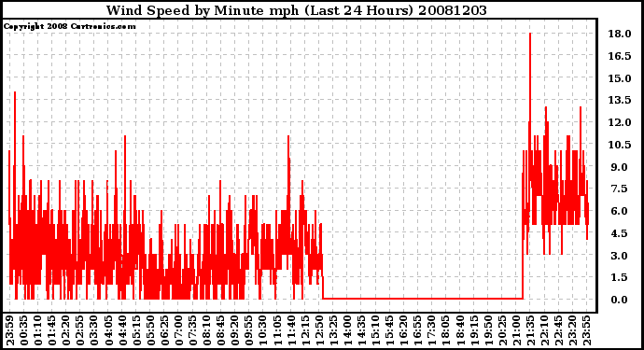Click the 10.5 y-axis label
Viewport: 644px width, 350px height.
point(620,145)
